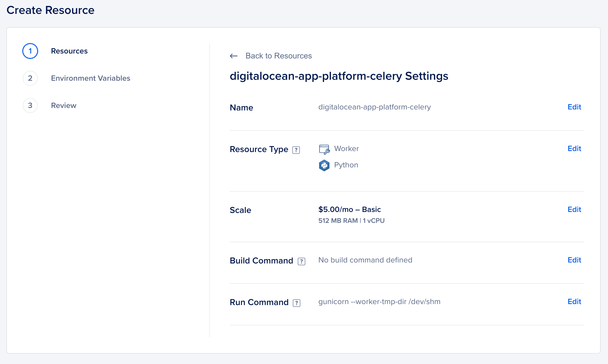Image resolution: width=608 pixels, height=364 pixels.
Task: Navigate to the Environment Variables step
Action: click(91, 78)
